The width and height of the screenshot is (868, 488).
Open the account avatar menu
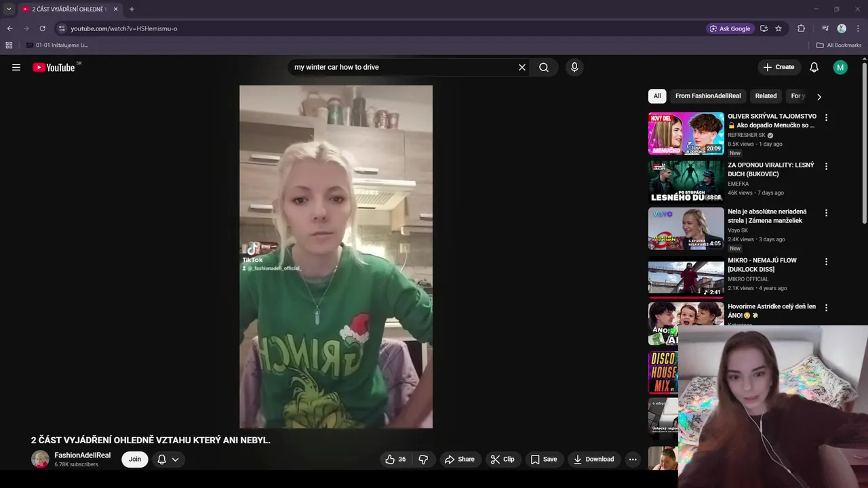coord(840,67)
